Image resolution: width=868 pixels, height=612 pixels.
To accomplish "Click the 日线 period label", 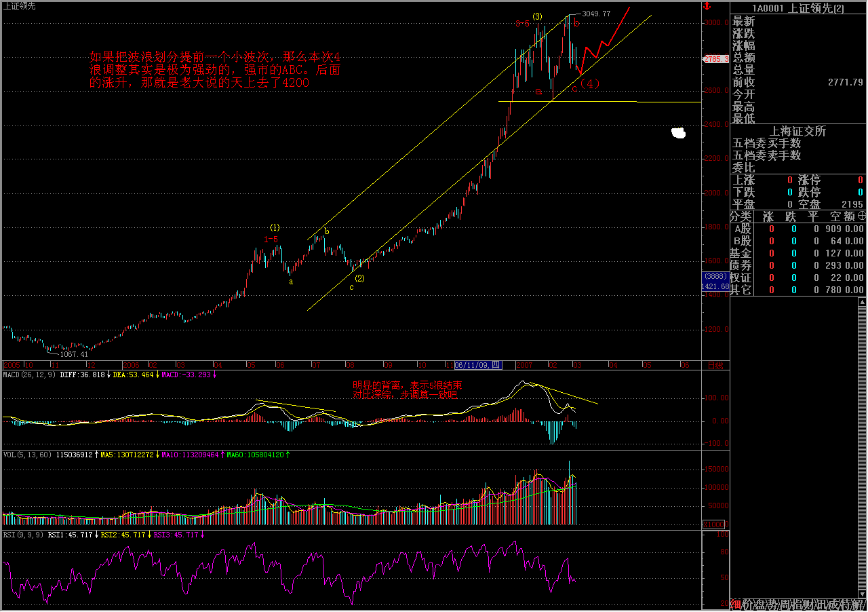I will (x=715, y=365).
